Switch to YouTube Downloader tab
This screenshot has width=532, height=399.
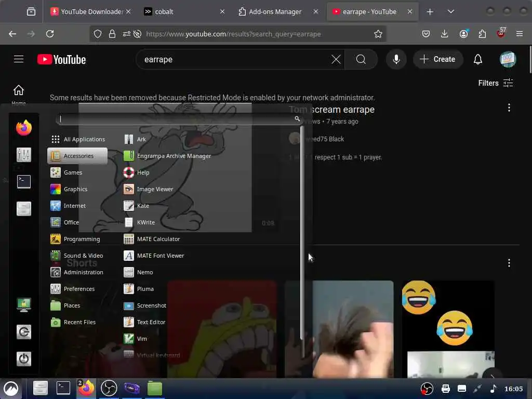coord(90,11)
